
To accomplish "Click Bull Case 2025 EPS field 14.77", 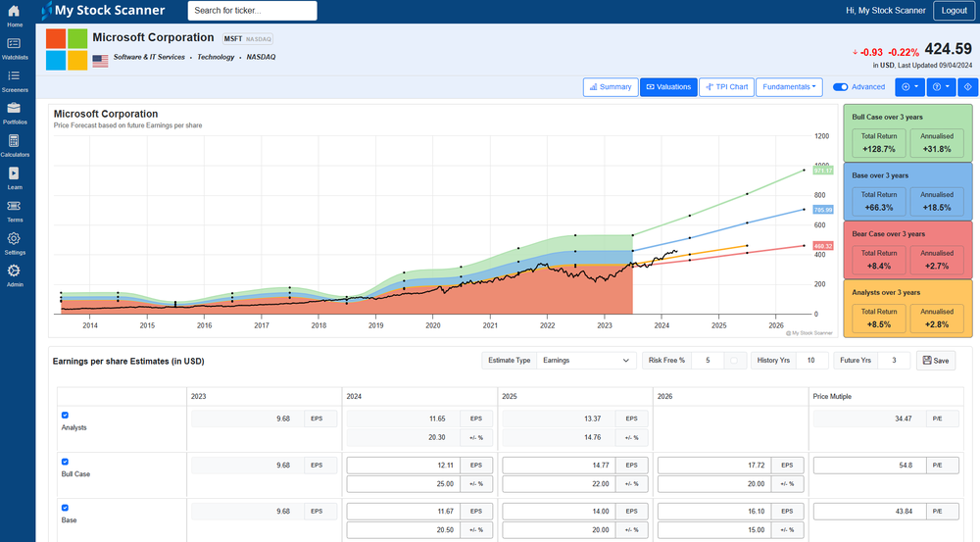I will coord(559,466).
